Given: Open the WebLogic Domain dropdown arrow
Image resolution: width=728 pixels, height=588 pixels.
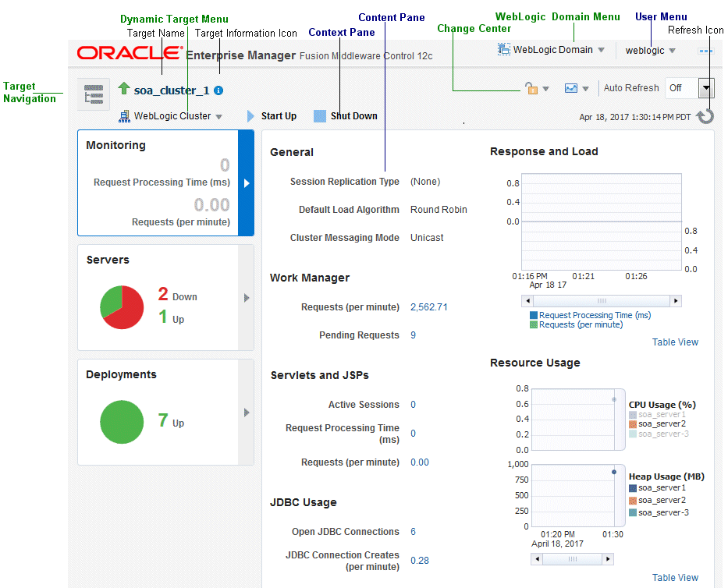Looking at the screenshot, I should [x=602, y=50].
